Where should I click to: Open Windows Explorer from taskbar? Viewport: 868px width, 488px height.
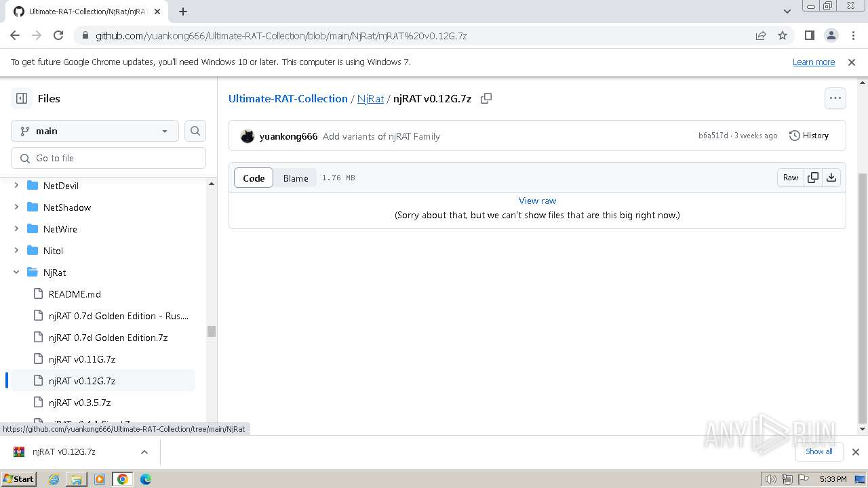click(77, 479)
